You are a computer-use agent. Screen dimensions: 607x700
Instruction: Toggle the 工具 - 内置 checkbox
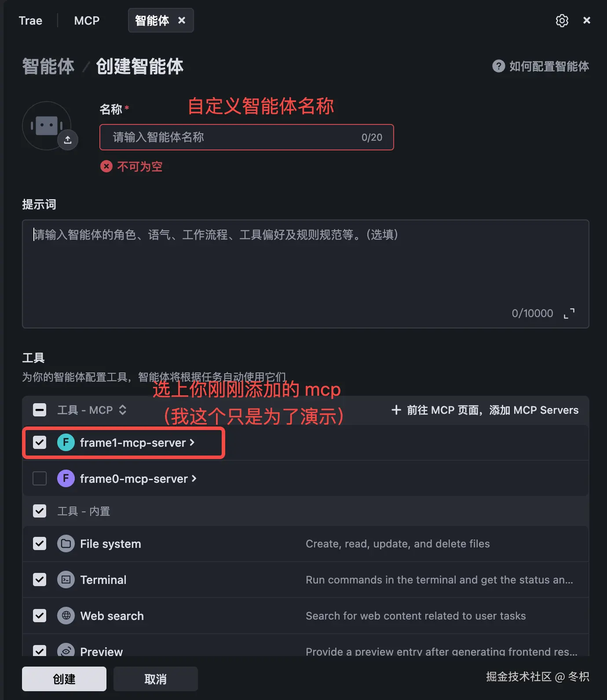point(40,511)
